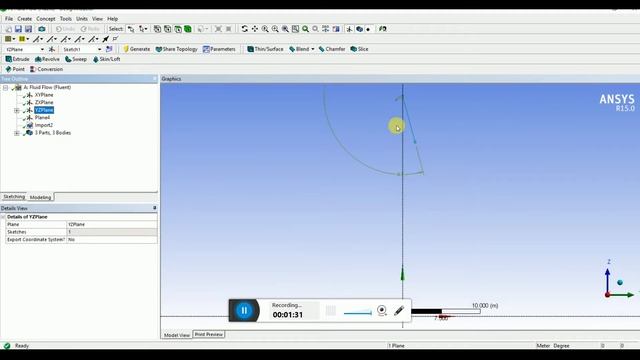Image resolution: width=640 pixels, height=360 pixels.
Task: Switch to the Modeling tab
Action: 40,197
